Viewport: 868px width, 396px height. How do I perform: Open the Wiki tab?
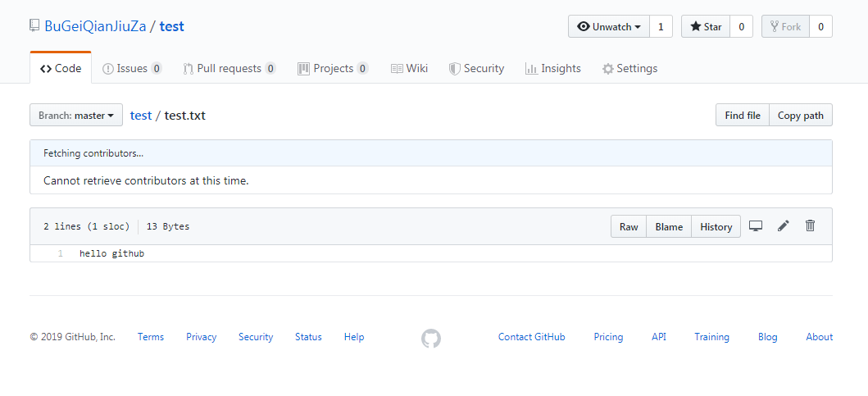tap(409, 68)
